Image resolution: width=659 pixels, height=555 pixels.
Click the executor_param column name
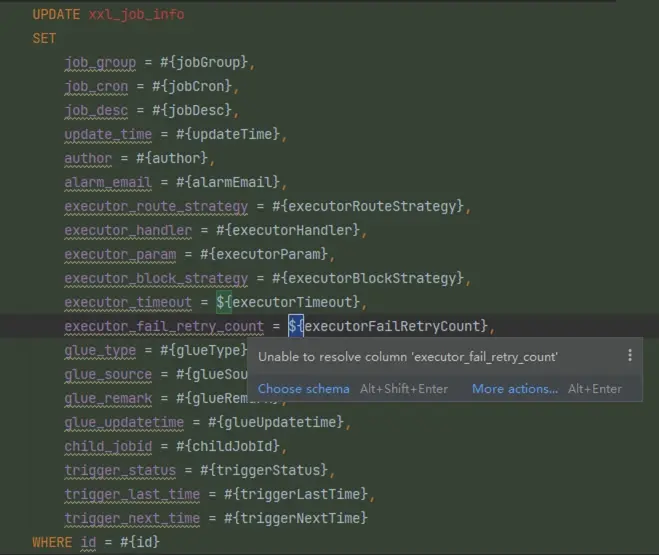tap(120, 254)
